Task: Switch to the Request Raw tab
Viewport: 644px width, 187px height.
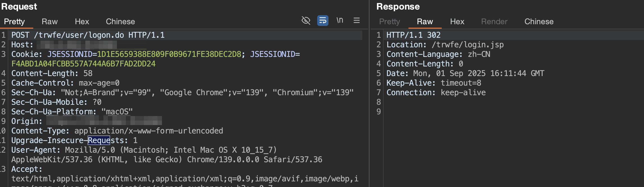Action: (50, 22)
